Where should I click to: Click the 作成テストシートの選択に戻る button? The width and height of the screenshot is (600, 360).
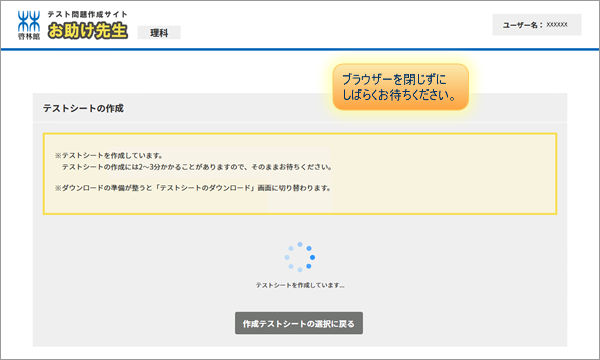point(299,323)
